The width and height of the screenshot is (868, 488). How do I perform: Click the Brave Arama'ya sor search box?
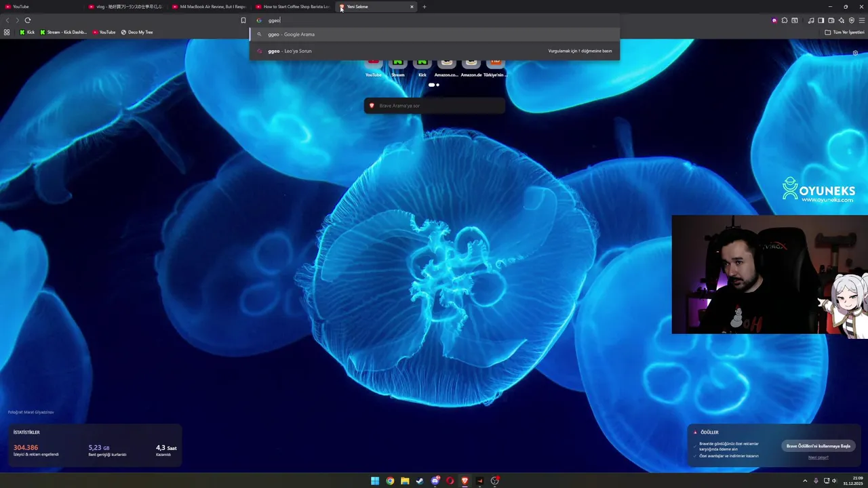click(435, 106)
